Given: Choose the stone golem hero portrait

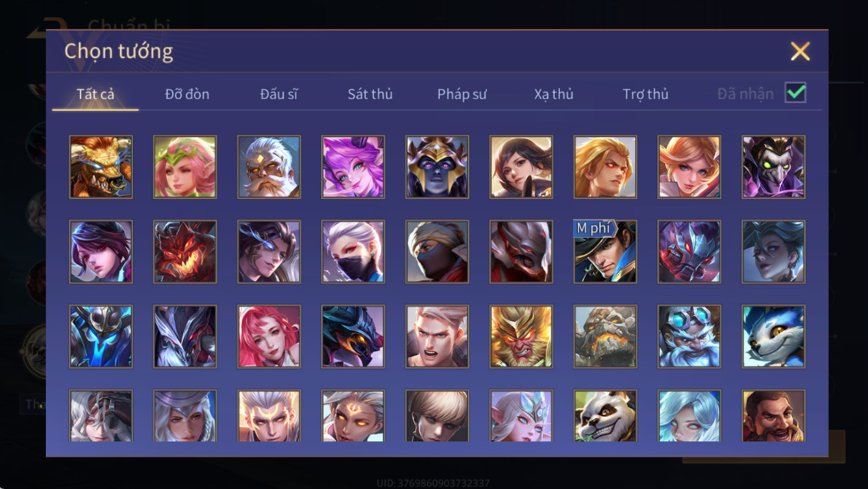Looking at the screenshot, I should click(x=605, y=337).
